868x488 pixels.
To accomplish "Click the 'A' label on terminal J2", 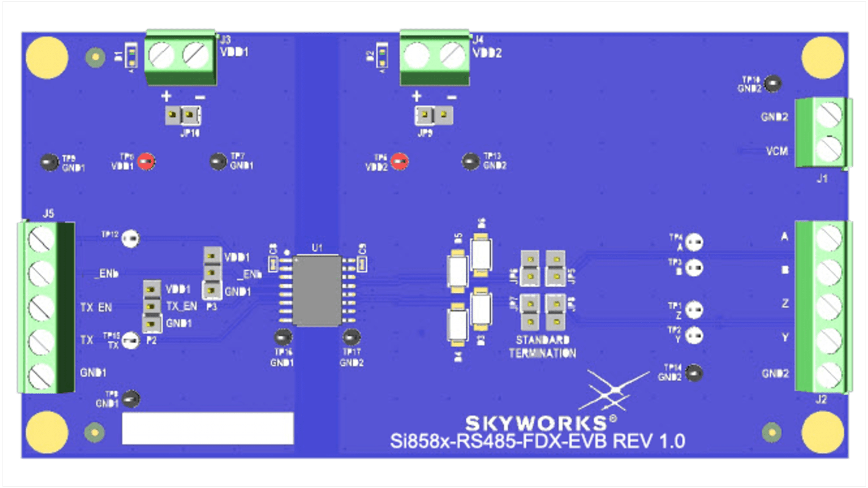I will tap(784, 236).
